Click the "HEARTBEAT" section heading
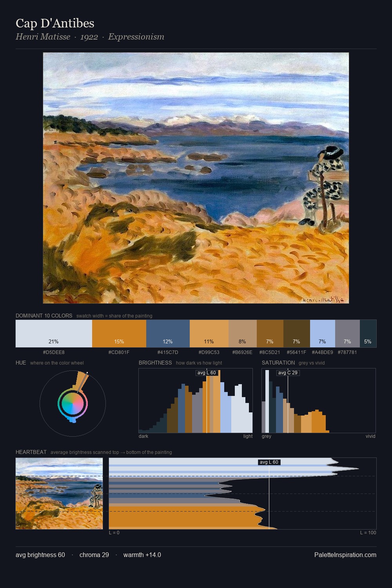 31,452
